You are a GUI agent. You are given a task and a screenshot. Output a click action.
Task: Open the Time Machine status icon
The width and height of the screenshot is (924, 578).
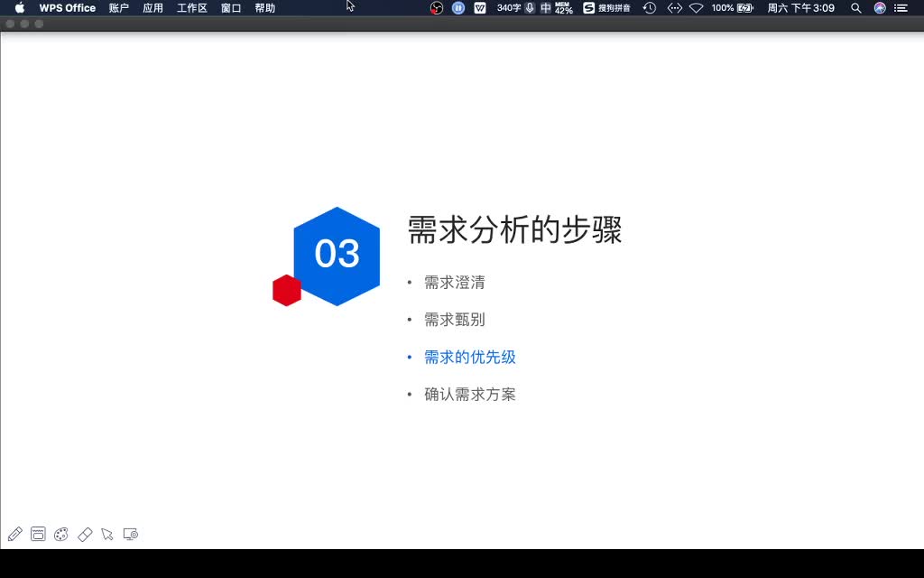[650, 7]
